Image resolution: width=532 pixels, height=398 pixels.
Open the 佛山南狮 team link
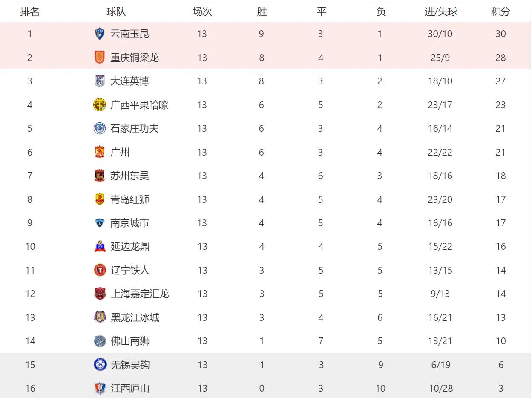click(x=130, y=341)
